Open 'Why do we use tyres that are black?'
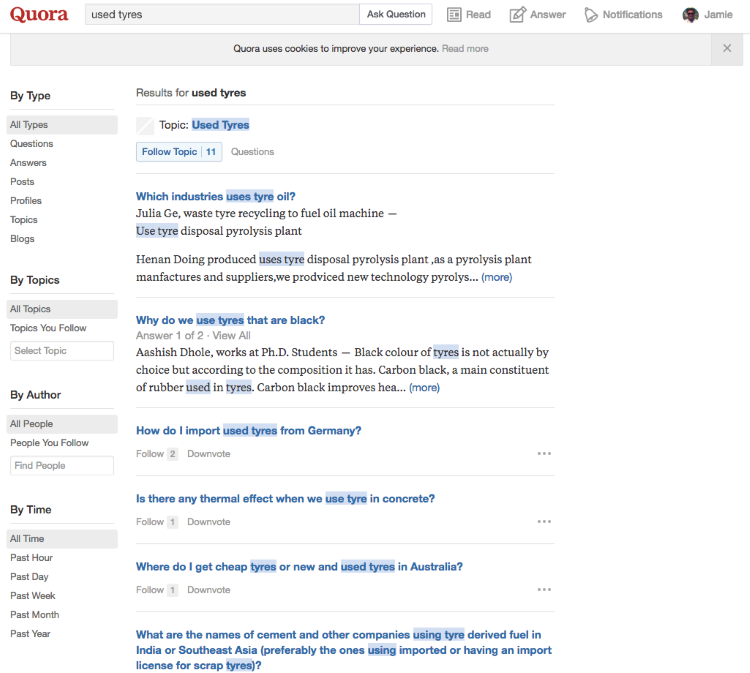 click(231, 320)
